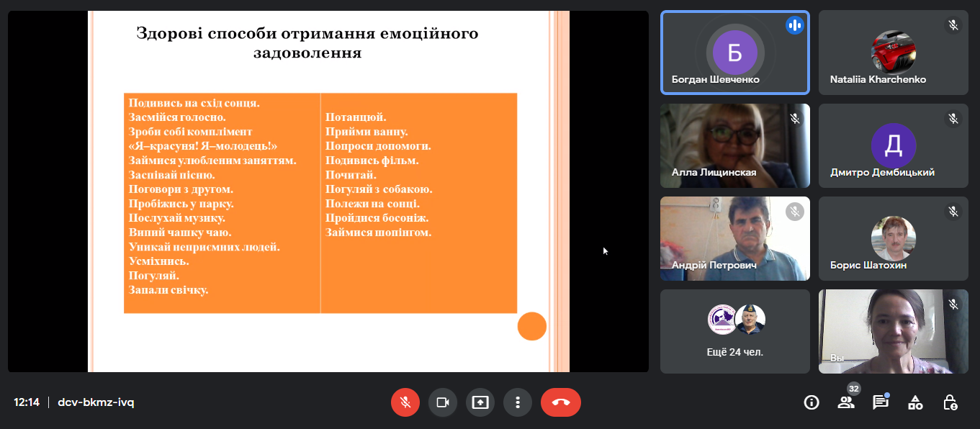Image resolution: width=980 pixels, height=429 pixels.
Task: Toggle the camera button
Action: click(443, 402)
